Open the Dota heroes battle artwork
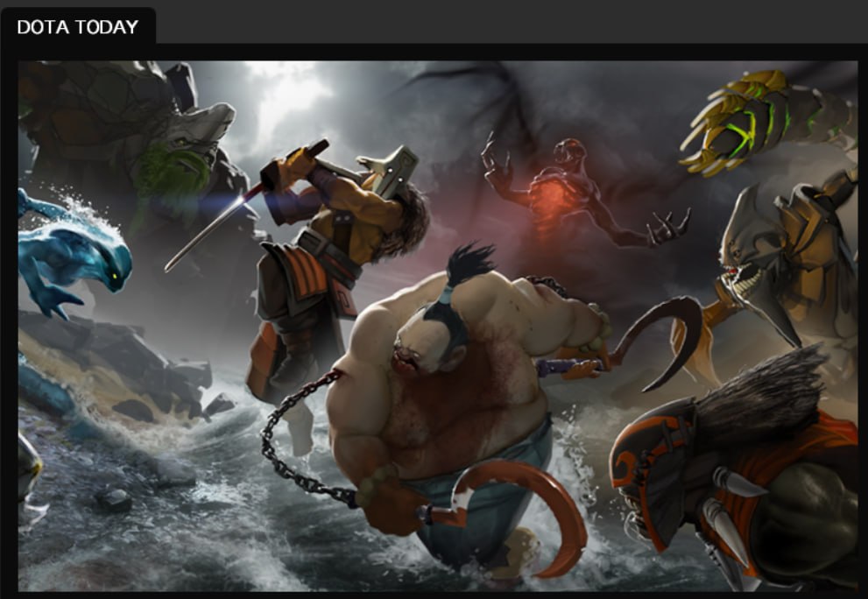 [x=438, y=326]
